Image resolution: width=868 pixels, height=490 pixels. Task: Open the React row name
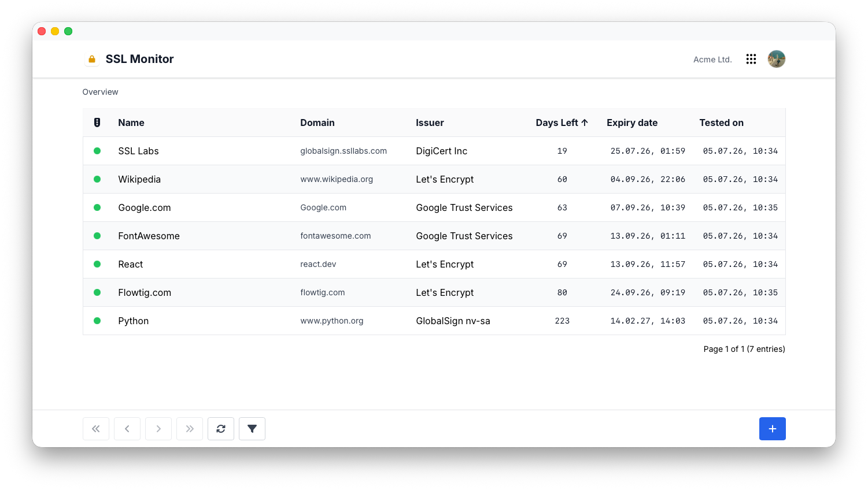coord(131,264)
